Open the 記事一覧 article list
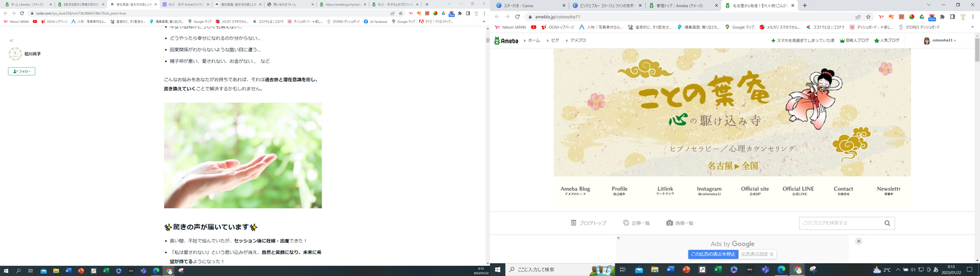980x276 pixels. [636, 223]
